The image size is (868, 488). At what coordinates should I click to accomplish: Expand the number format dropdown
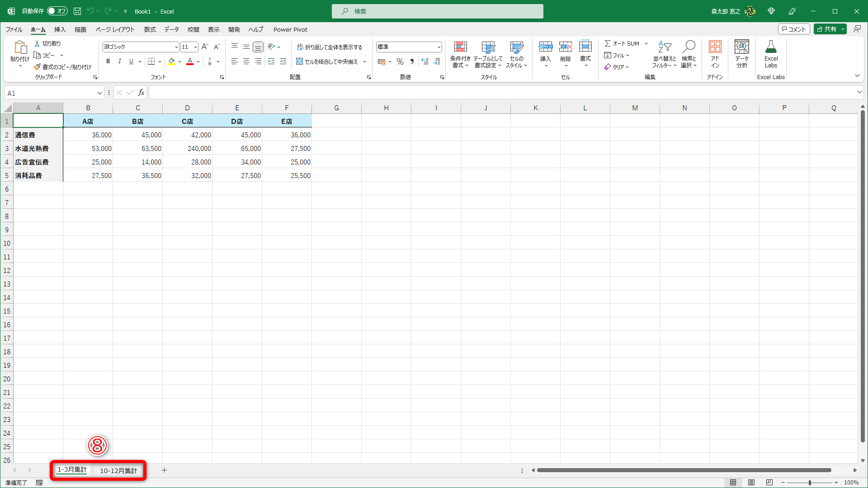click(x=439, y=47)
